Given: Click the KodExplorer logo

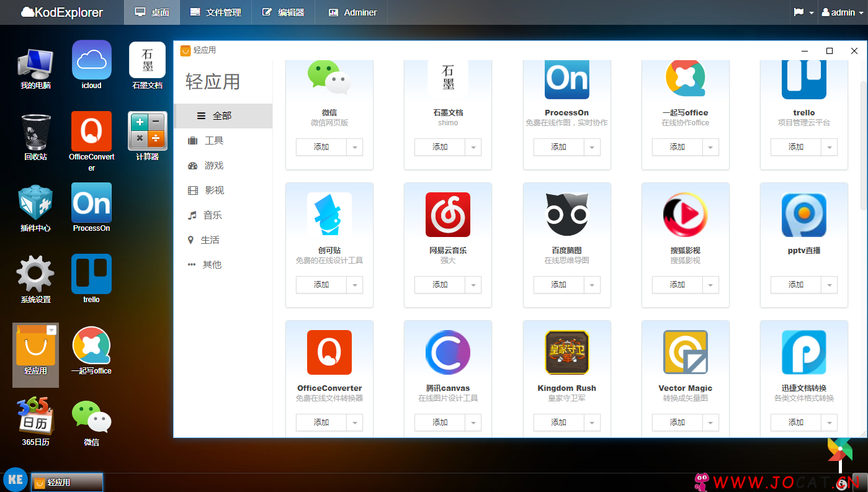Looking at the screenshot, I should [x=62, y=12].
